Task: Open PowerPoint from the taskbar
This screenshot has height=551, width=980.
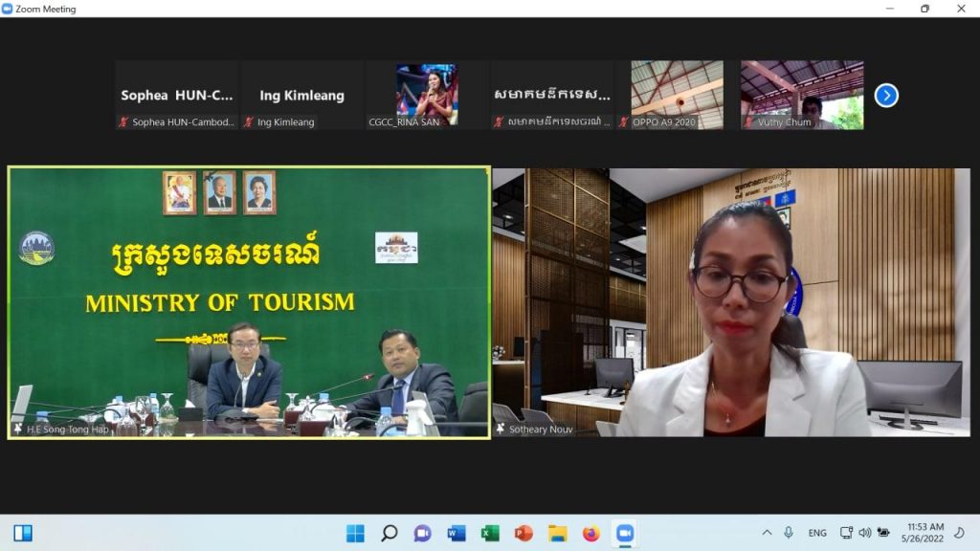Action: [523, 533]
